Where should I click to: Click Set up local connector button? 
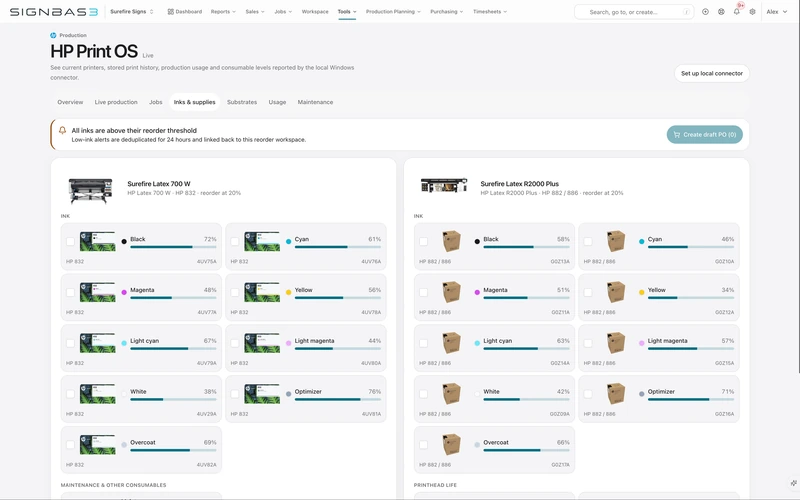coord(712,73)
